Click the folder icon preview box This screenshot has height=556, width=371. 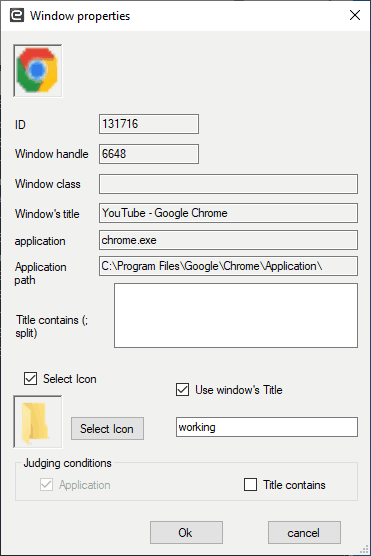coord(38,422)
